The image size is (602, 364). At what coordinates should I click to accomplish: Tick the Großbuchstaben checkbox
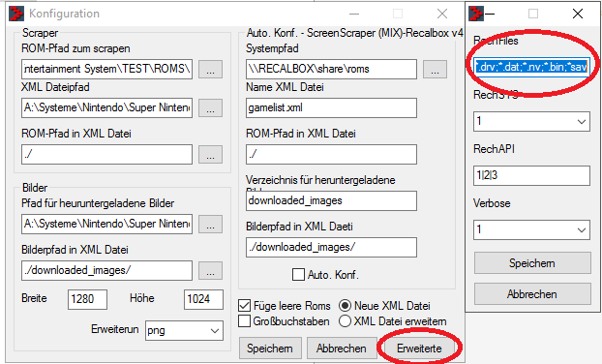point(244,321)
